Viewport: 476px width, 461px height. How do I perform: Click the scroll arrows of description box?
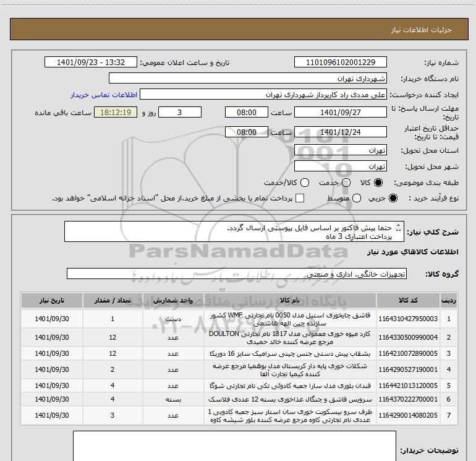pos(399,227)
